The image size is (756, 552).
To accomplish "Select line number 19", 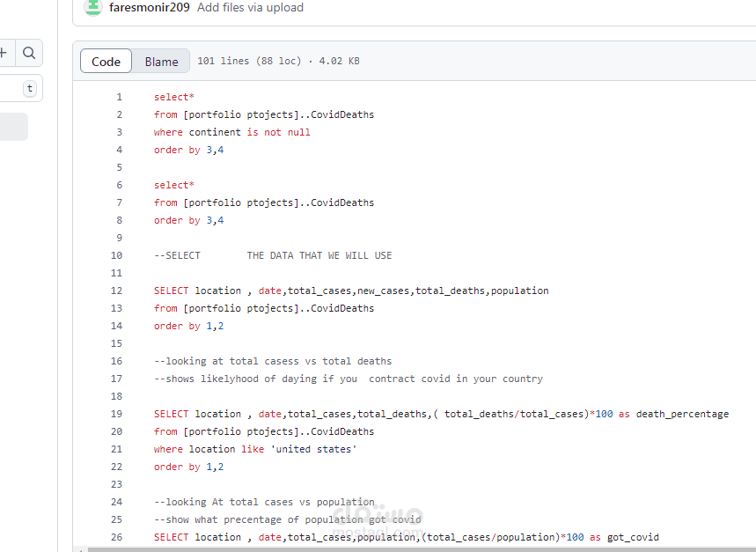I will click(117, 414).
